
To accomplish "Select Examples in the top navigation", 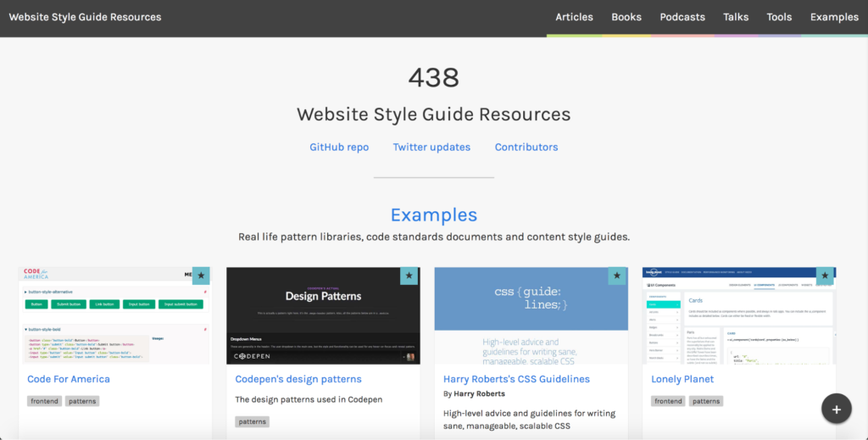I will pos(834,17).
